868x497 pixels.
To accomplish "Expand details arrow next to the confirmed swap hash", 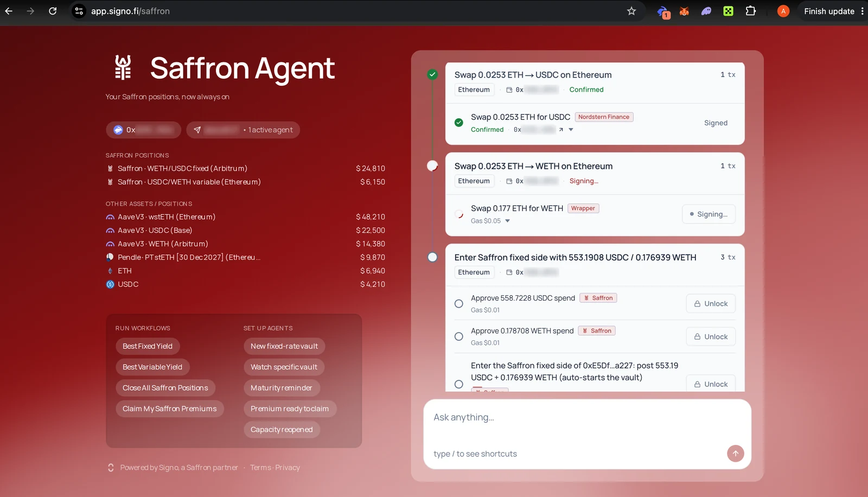I will 571,130.
